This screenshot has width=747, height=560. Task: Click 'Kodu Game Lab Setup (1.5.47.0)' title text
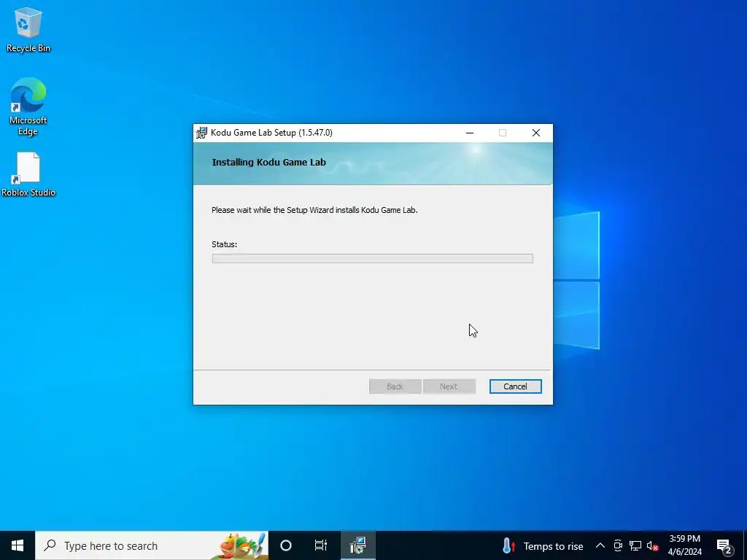tap(271, 133)
